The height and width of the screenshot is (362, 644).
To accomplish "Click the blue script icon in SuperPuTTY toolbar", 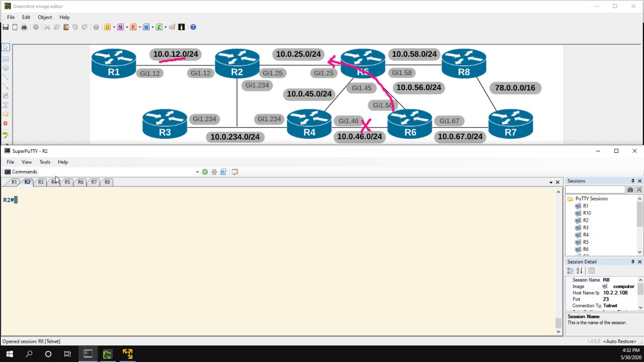I will 223,172.
